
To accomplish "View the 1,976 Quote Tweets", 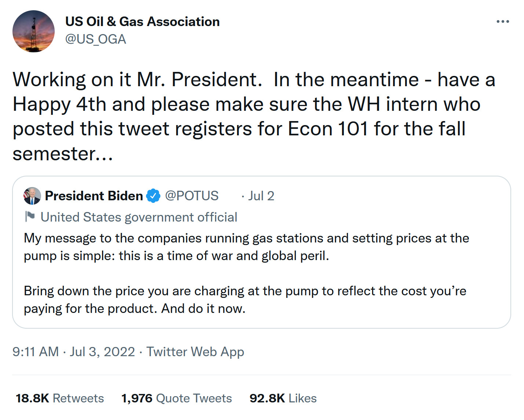I will pyautogui.click(x=177, y=398).
